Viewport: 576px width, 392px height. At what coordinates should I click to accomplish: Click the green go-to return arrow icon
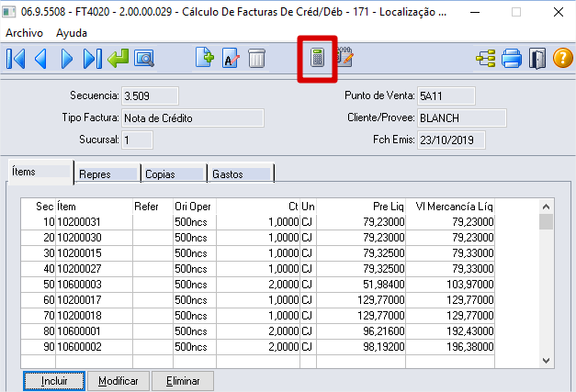119,59
